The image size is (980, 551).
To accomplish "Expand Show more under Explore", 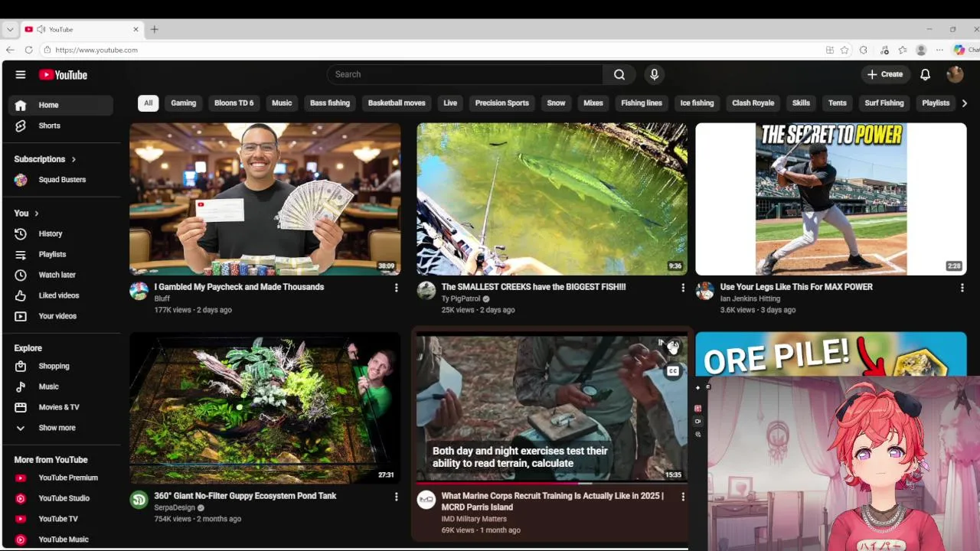I will point(61,428).
